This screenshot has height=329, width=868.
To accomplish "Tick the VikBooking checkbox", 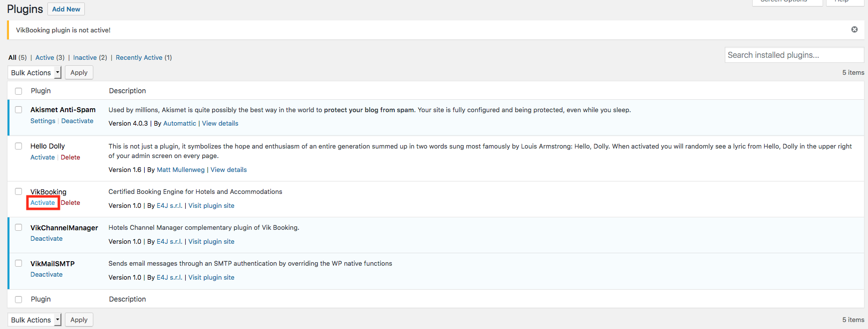I will pos(18,191).
